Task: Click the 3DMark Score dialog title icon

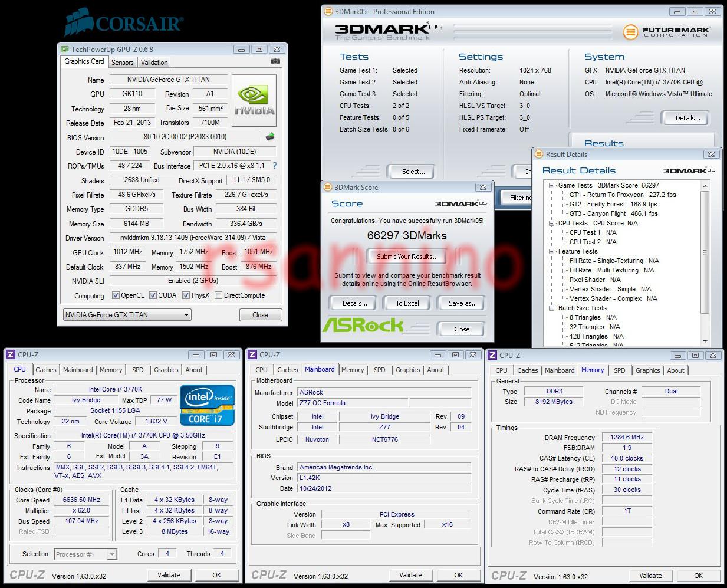Action: pos(328,188)
